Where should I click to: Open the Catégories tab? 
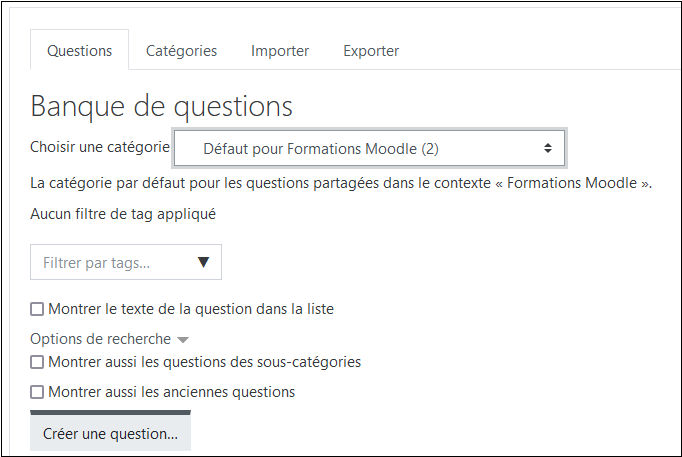tap(181, 51)
